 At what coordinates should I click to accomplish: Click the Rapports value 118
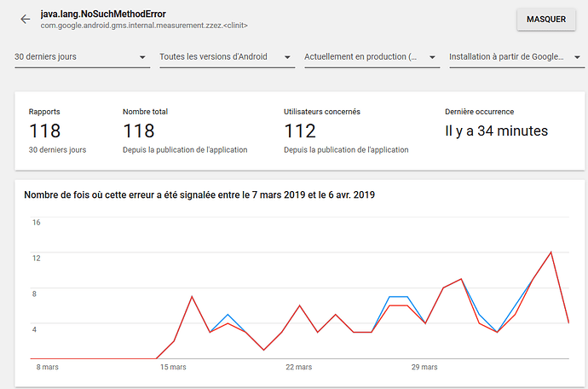pos(44,131)
